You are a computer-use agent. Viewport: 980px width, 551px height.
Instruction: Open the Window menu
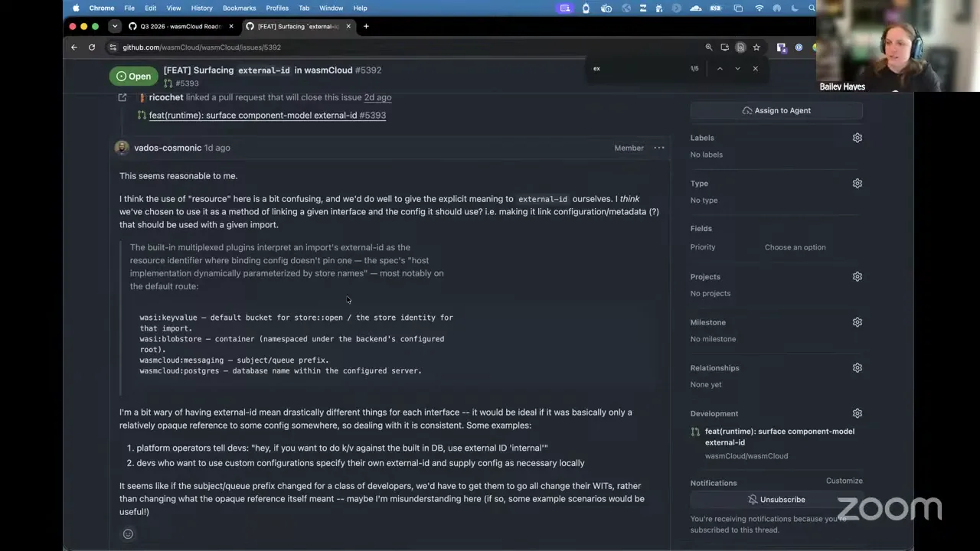[x=331, y=8]
